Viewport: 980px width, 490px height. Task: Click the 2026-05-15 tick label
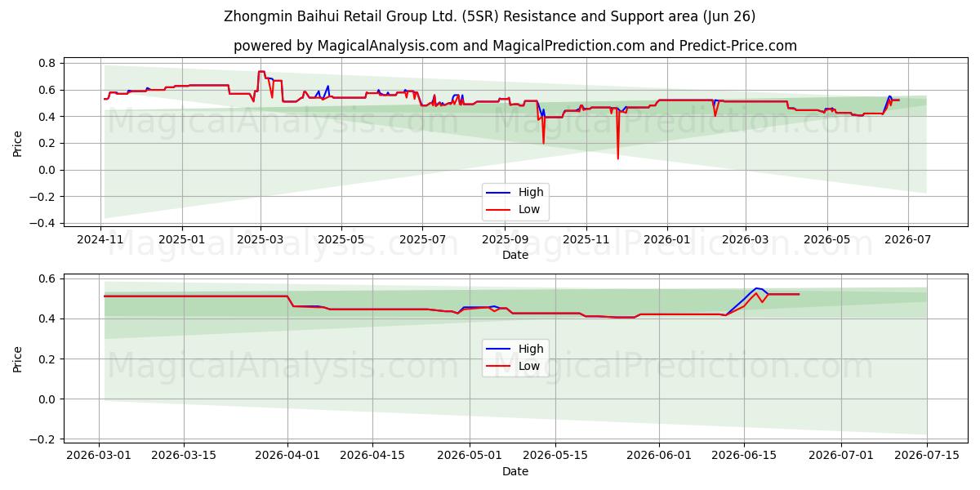click(x=555, y=456)
